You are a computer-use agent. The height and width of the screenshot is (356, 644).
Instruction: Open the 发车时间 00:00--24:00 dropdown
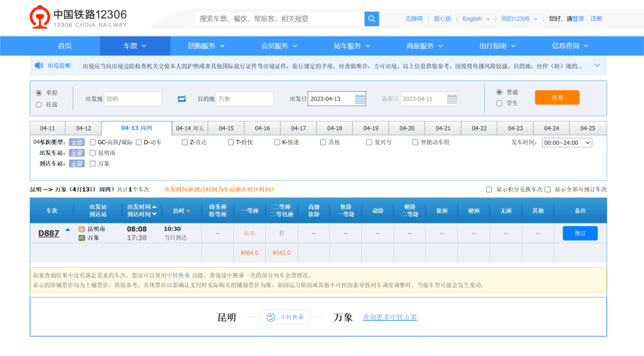coord(567,143)
